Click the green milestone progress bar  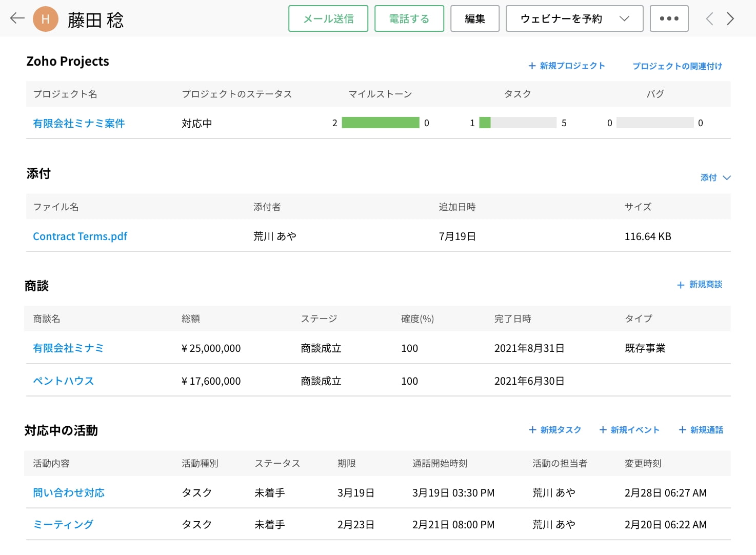[380, 123]
